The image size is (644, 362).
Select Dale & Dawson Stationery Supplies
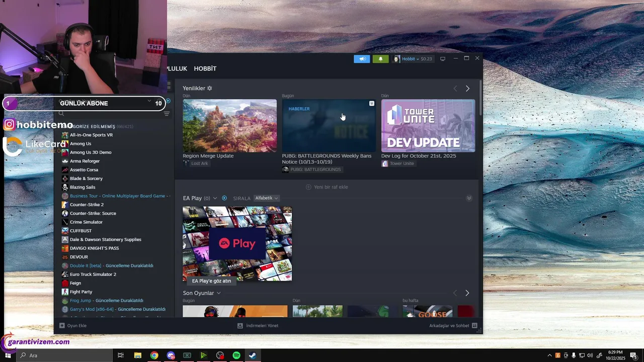(x=106, y=239)
